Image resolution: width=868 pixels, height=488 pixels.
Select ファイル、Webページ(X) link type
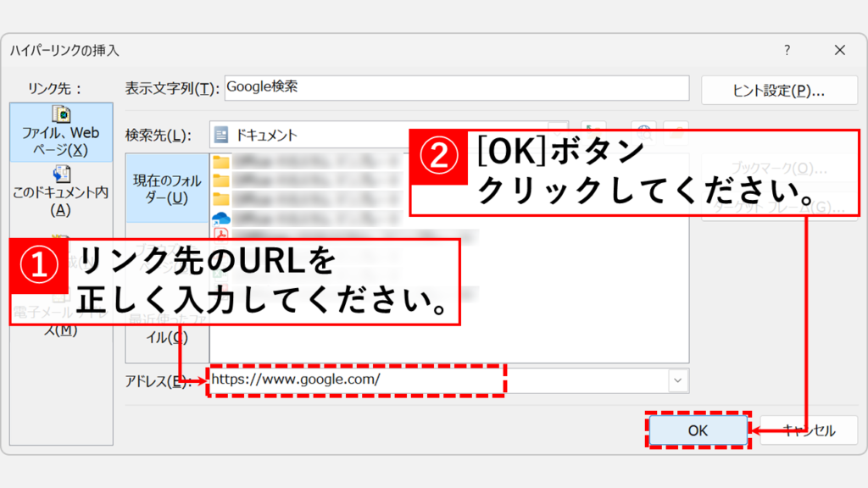(x=61, y=132)
